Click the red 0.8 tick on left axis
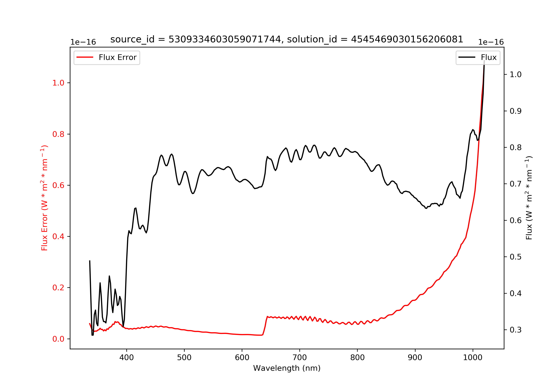 [58, 134]
